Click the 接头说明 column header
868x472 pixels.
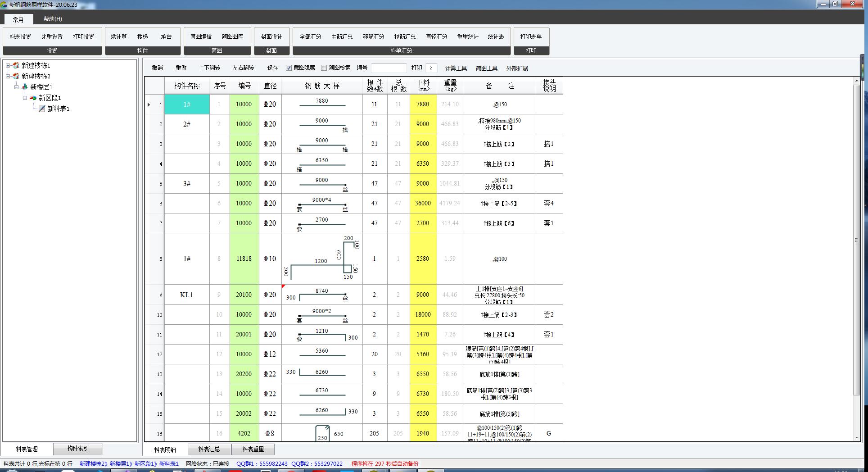(x=549, y=86)
